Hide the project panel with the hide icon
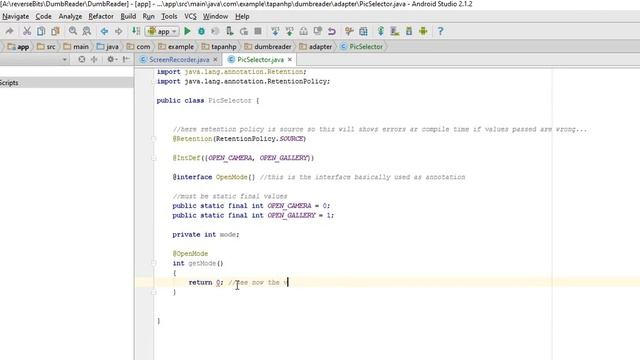Image resolution: width=640 pixels, height=360 pixels. click(x=126, y=60)
